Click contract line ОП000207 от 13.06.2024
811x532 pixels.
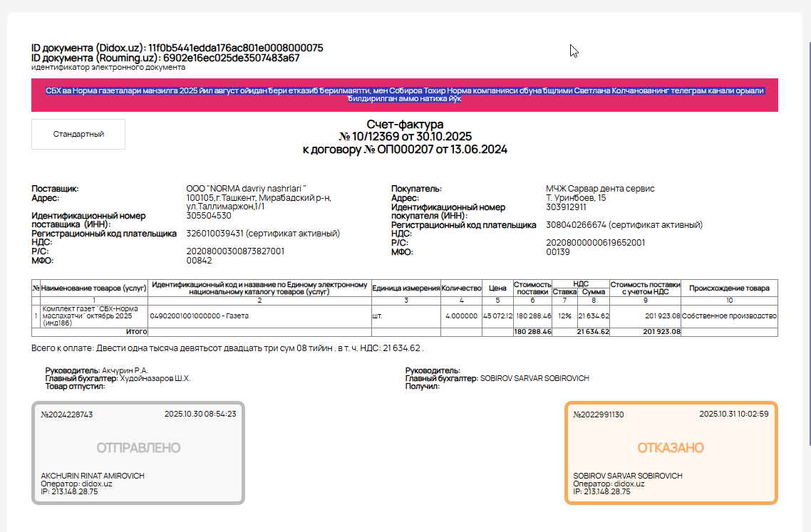pos(405,150)
